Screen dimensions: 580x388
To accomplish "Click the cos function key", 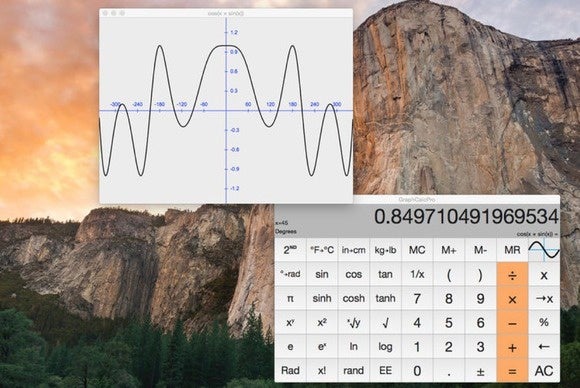I will point(354,274).
